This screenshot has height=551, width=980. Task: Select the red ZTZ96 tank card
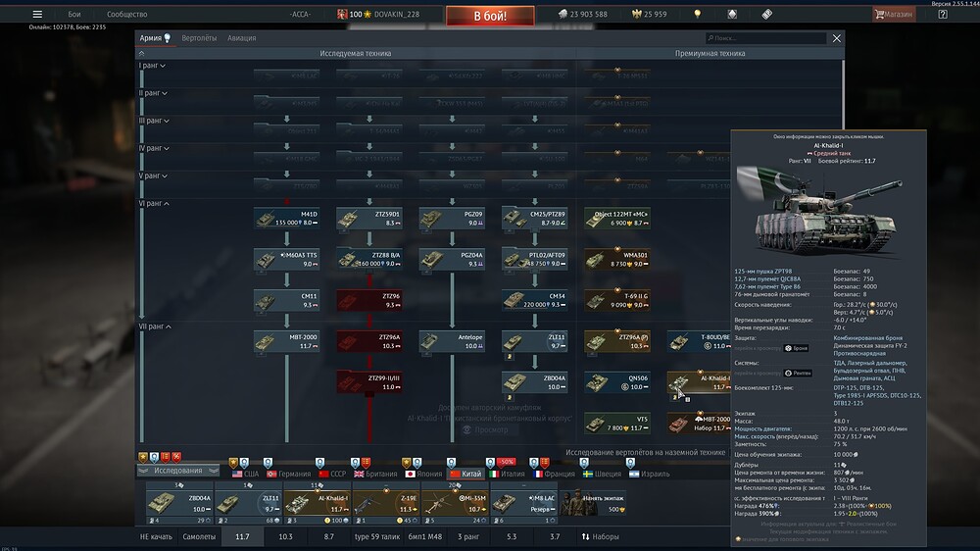point(369,301)
